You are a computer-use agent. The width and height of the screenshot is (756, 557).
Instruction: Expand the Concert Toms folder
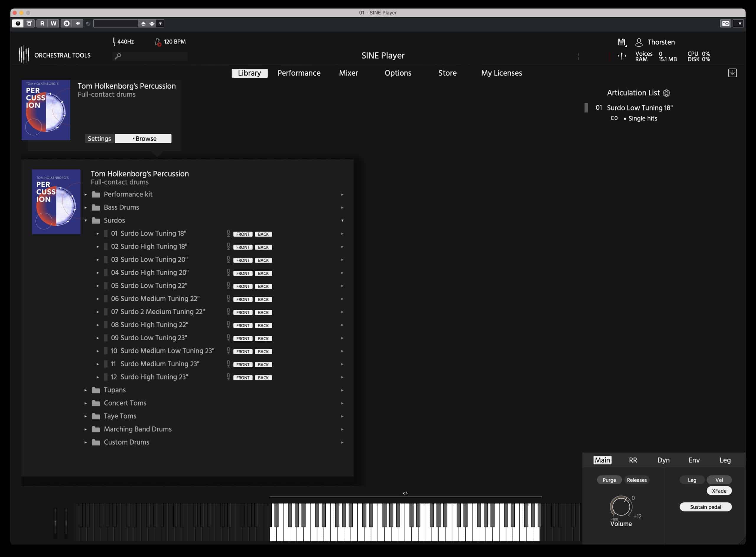[x=86, y=403]
